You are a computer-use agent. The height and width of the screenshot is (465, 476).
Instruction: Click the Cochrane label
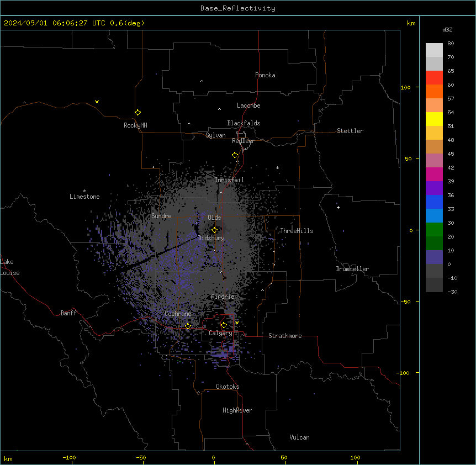(x=178, y=314)
